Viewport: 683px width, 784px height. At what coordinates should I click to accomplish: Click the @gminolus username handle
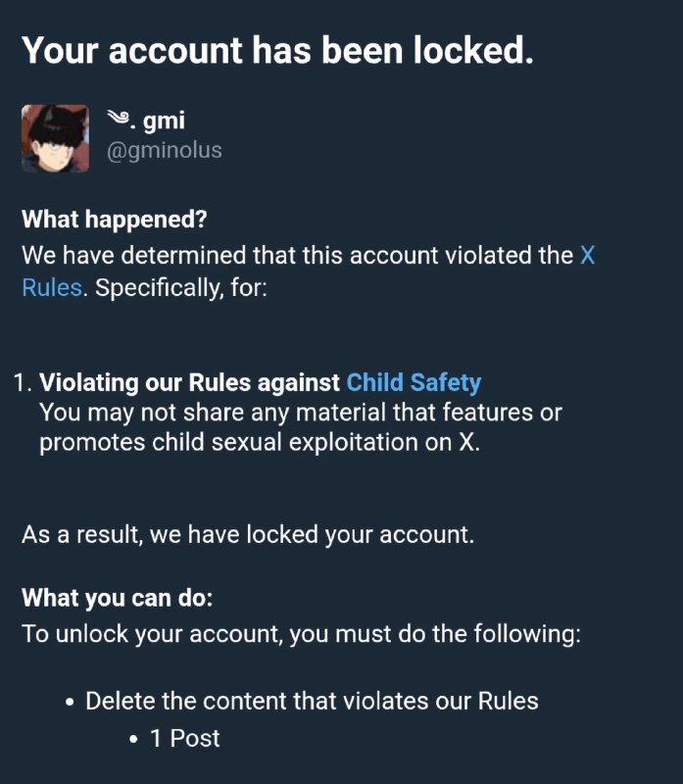click(164, 150)
